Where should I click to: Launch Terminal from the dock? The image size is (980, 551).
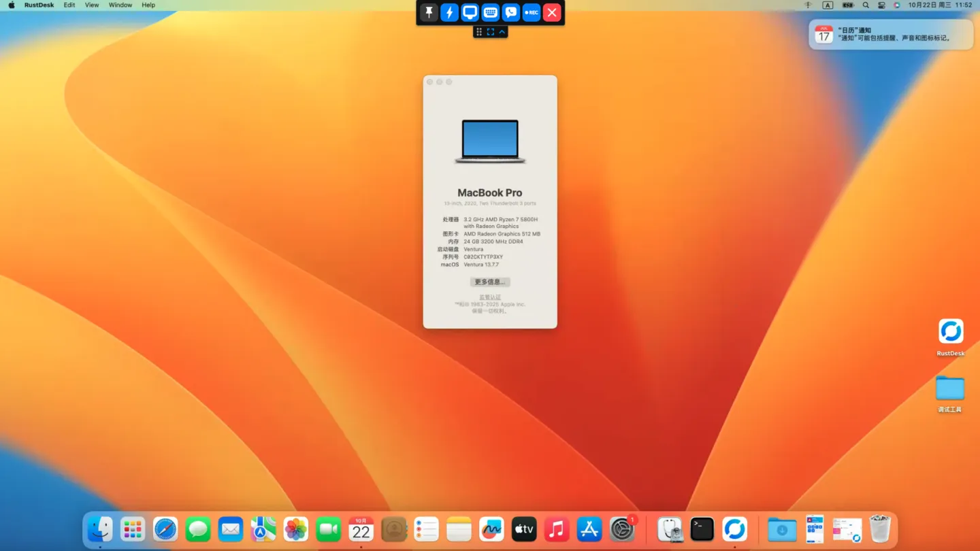point(702,529)
